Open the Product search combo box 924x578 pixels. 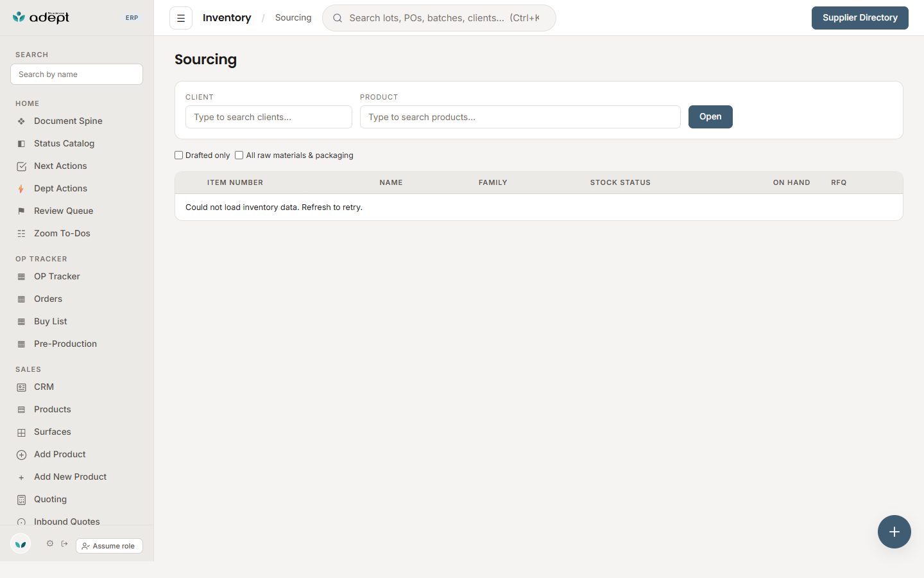(520, 117)
